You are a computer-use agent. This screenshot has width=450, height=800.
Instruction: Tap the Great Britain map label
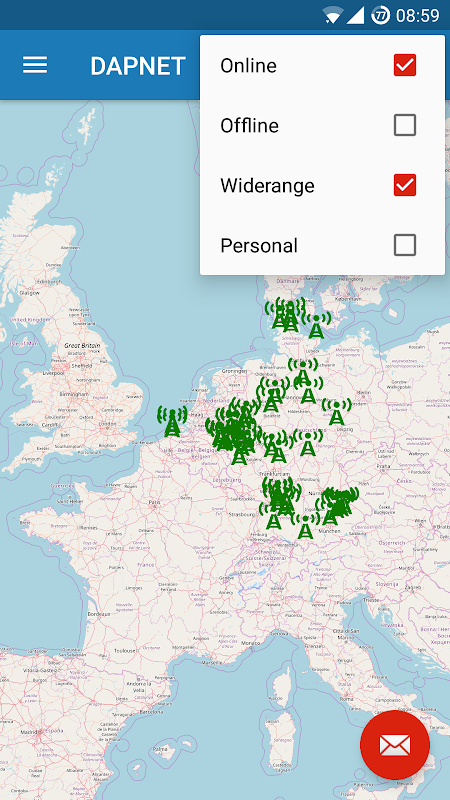coord(82,345)
